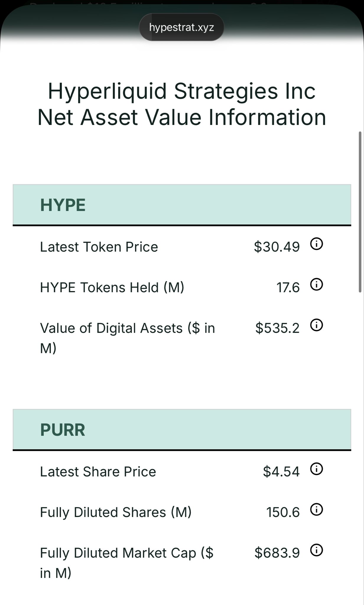
Task: Select the 150.6 diluted shares value
Action: click(x=283, y=512)
